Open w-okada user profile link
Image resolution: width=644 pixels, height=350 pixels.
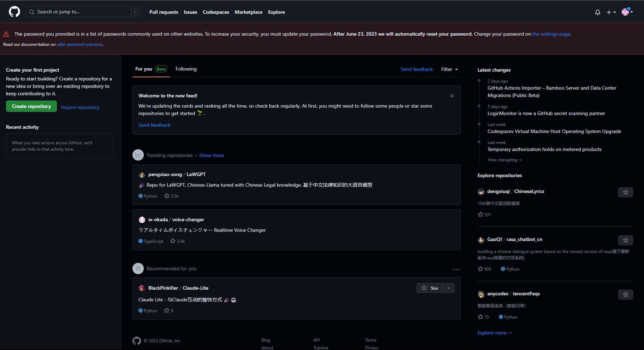(x=158, y=219)
